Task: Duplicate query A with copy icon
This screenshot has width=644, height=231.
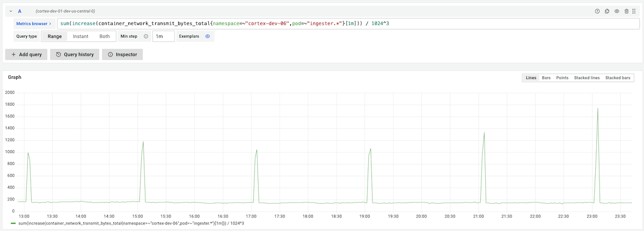Action: point(607,11)
